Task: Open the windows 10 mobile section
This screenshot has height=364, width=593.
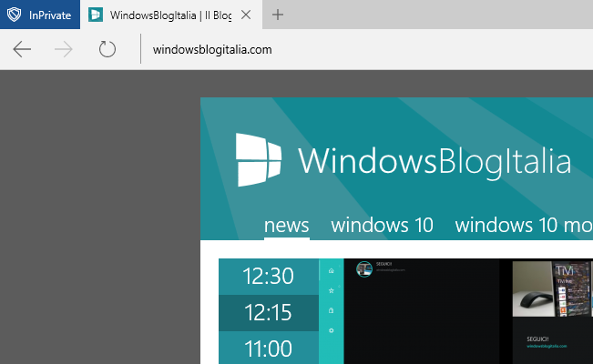Action: coord(524,226)
